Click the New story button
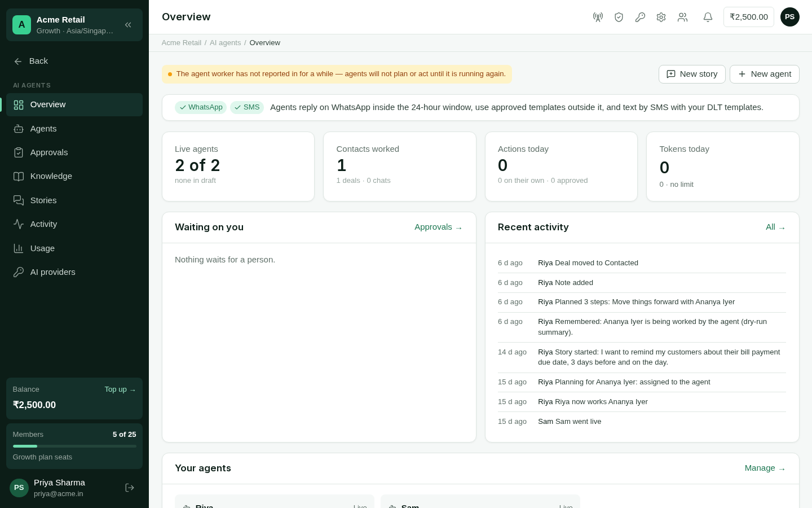812x508 pixels. click(692, 74)
